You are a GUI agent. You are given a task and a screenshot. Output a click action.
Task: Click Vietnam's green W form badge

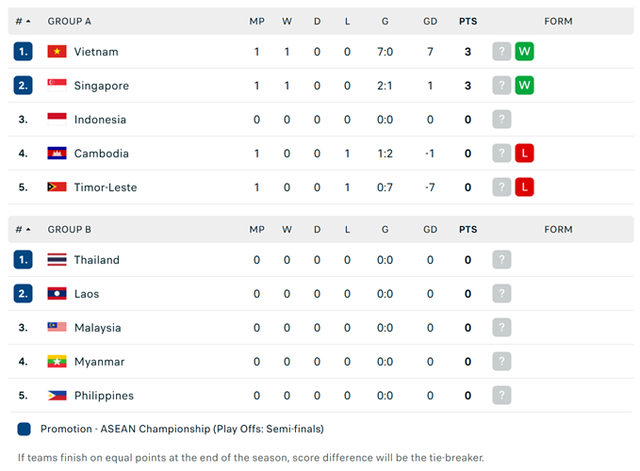524,51
